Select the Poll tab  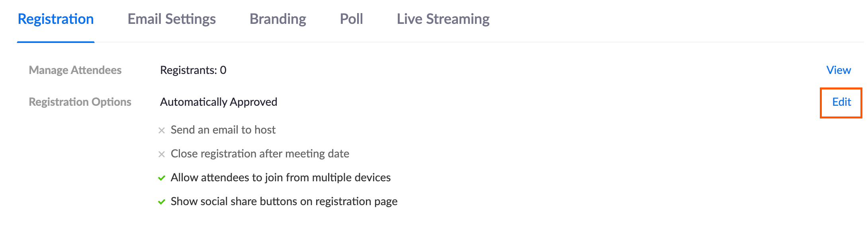tap(351, 19)
